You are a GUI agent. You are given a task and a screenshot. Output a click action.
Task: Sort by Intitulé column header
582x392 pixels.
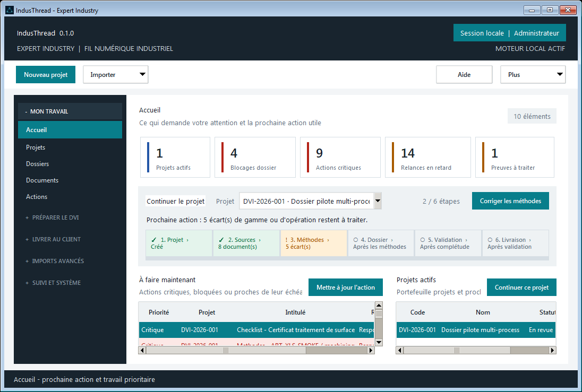pyautogui.click(x=295, y=312)
